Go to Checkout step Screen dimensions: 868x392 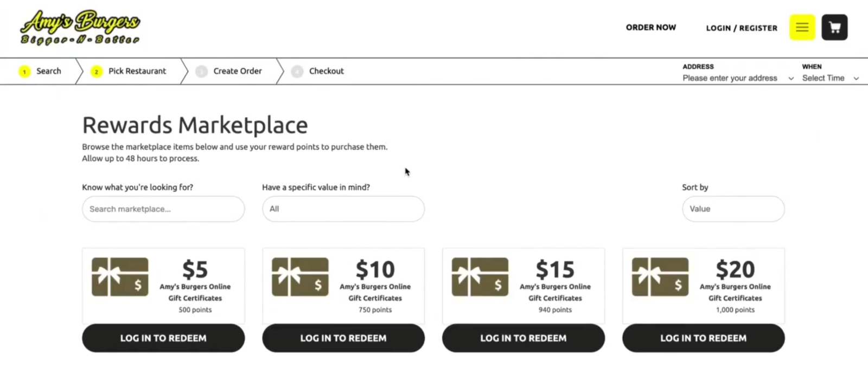[326, 71]
